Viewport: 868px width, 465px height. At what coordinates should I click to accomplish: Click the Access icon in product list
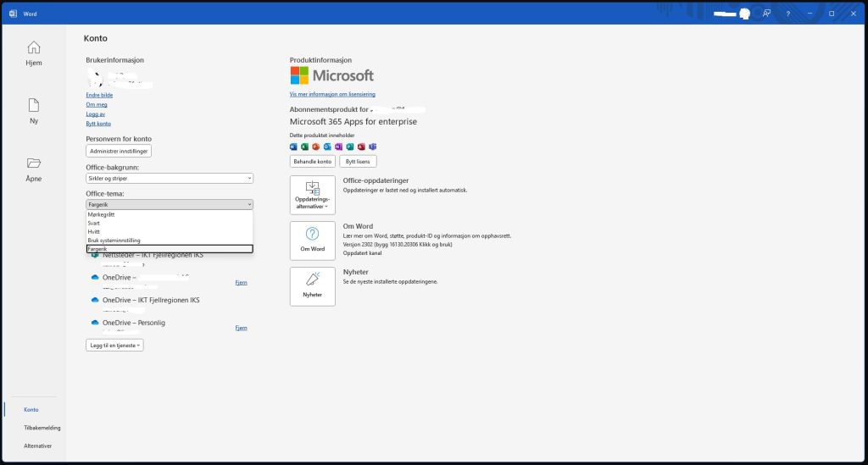pos(361,147)
